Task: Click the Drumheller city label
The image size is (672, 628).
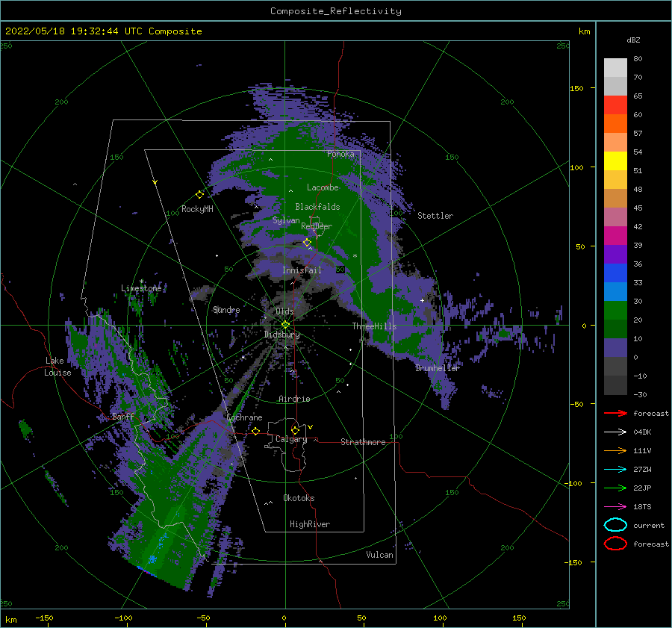Action: 438,368
